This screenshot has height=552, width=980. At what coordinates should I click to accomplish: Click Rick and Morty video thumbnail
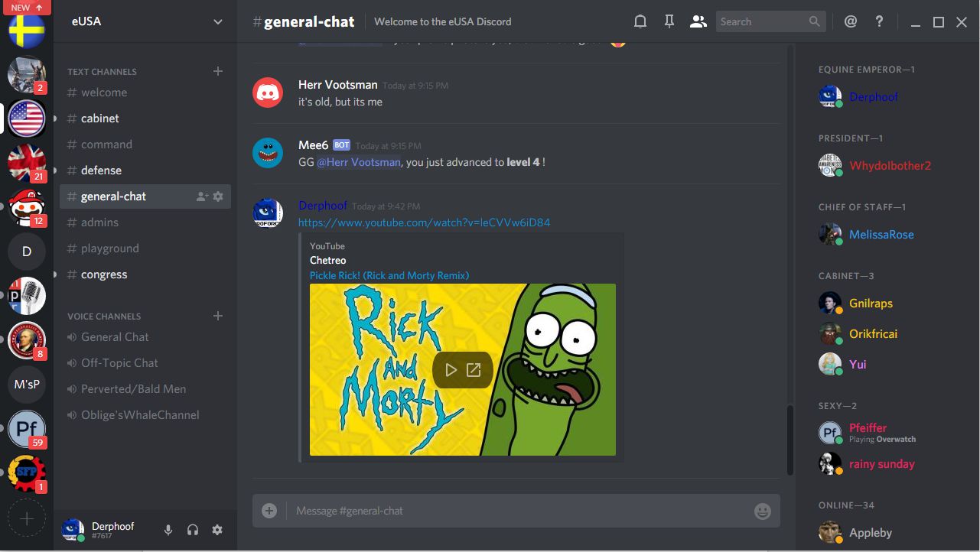463,370
